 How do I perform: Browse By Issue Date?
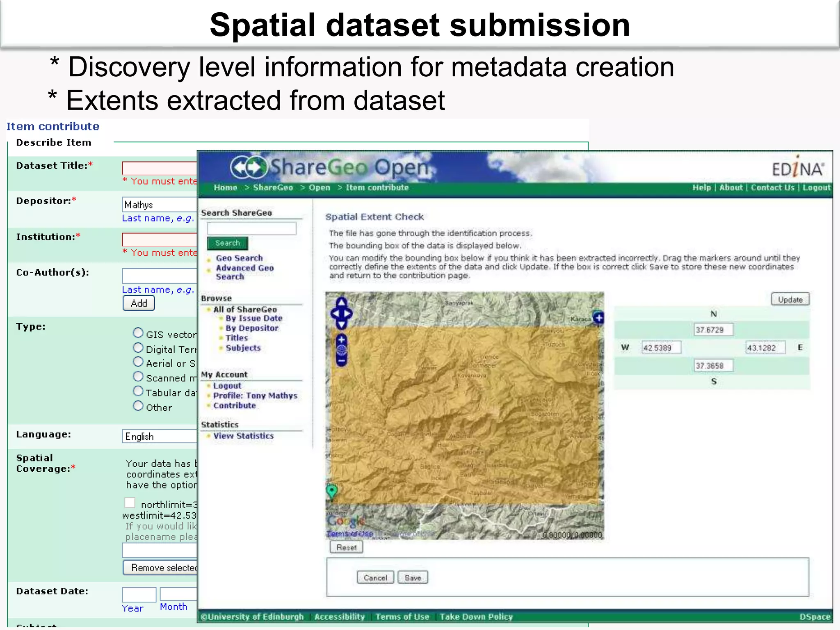point(254,318)
